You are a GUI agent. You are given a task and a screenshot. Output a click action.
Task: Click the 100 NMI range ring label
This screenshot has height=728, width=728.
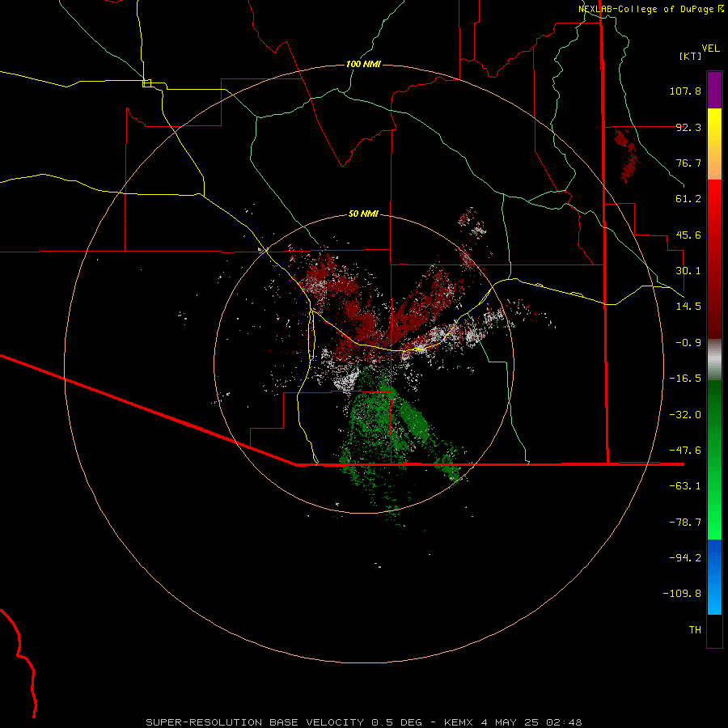pos(363,64)
